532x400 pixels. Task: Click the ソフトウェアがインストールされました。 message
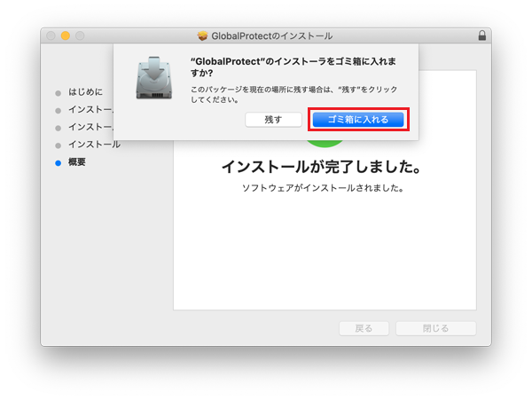(x=325, y=189)
